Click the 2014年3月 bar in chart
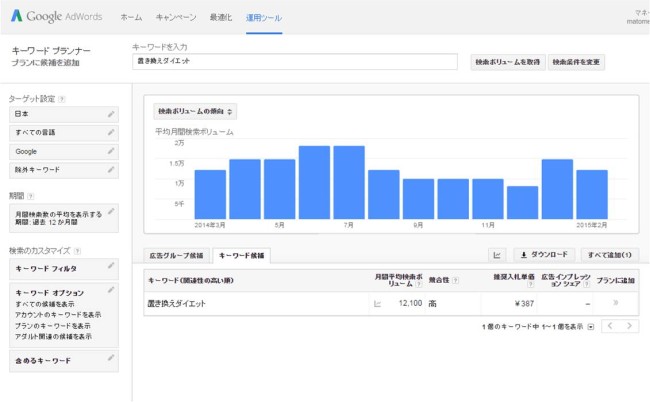Screen dimensions: 650x402 210,194
